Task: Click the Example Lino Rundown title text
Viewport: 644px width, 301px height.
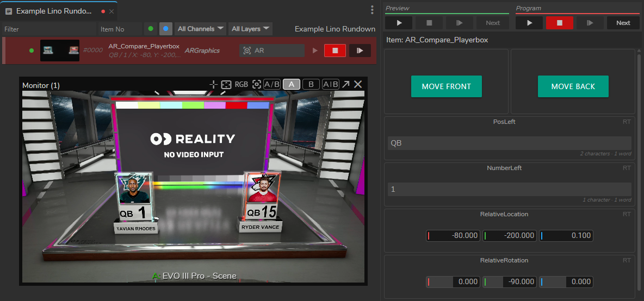Action: coord(335,29)
